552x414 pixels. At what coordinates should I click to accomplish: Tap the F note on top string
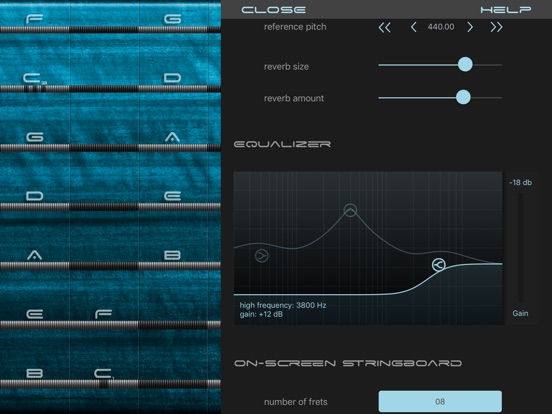coord(34,19)
